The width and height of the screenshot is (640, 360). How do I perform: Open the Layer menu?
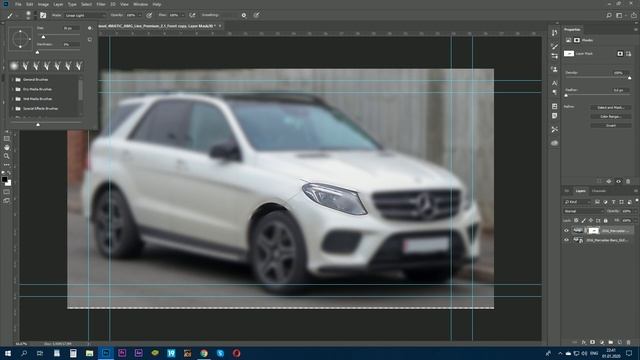coord(58,4)
